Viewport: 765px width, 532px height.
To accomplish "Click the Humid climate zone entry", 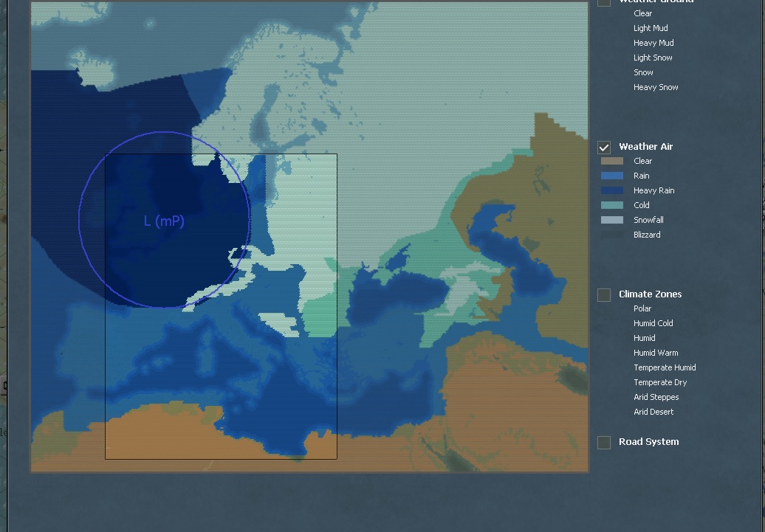I will (x=644, y=338).
